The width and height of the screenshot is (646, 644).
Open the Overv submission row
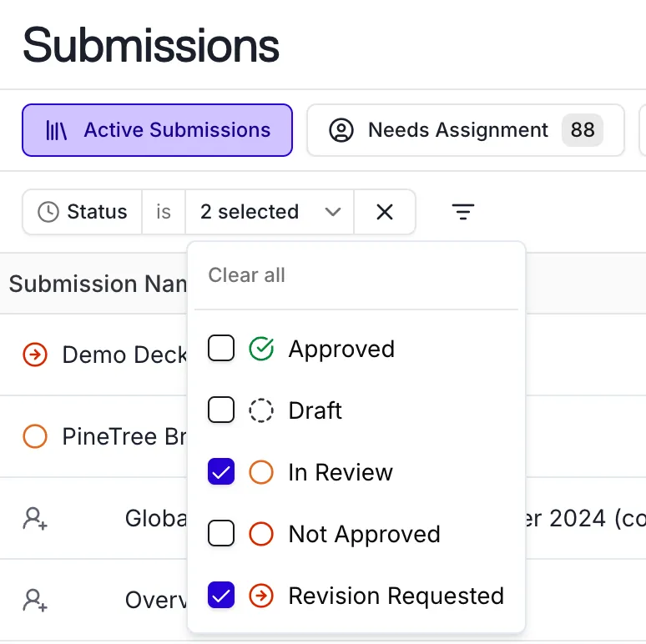click(156, 600)
